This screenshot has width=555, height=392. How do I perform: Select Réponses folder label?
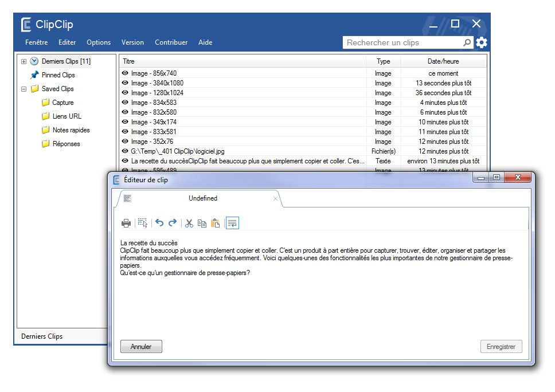[x=66, y=144]
